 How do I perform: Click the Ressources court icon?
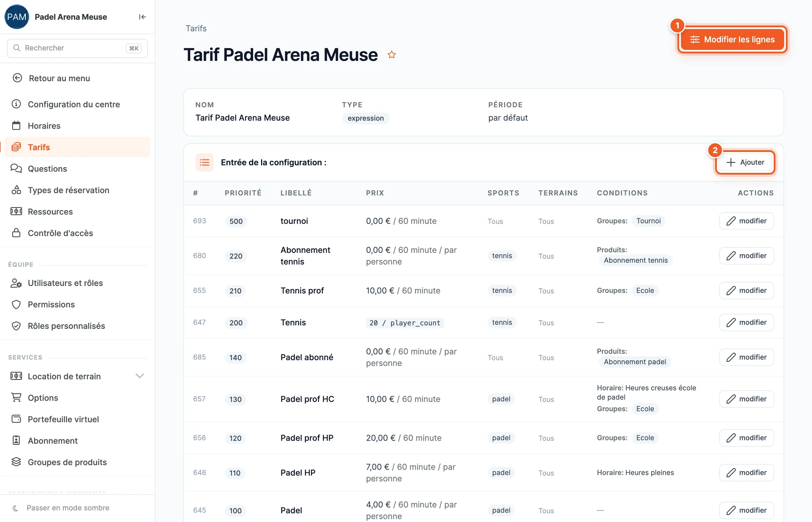(16, 211)
